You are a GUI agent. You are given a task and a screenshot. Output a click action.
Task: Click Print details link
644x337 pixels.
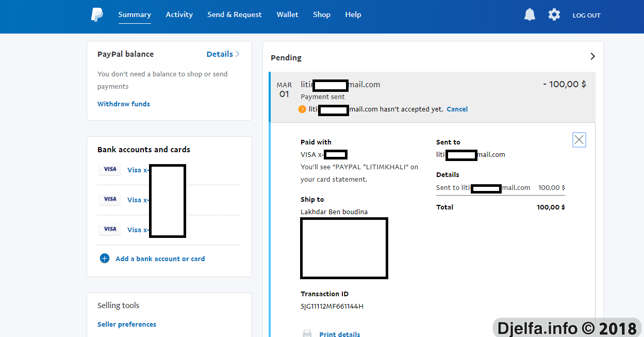(x=340, y=334)
